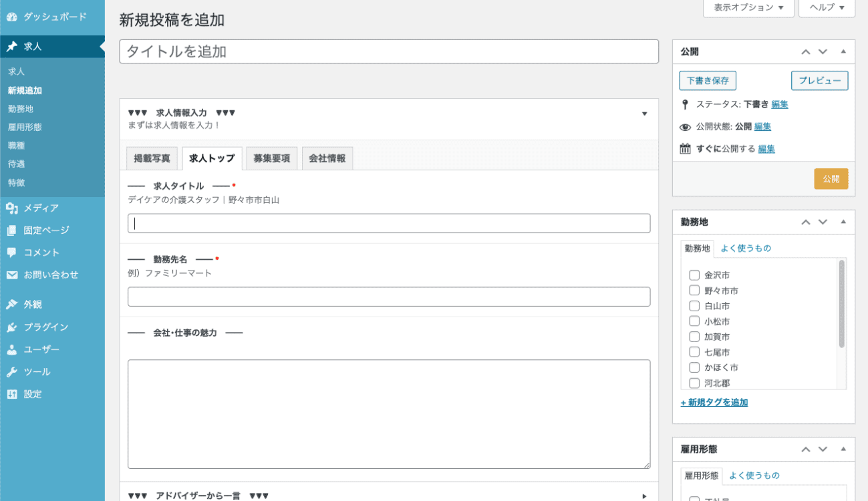Check the 七尾市 checkbox
Screen dimensions: 868x501
pyautogui.click(x=694, y=352)
